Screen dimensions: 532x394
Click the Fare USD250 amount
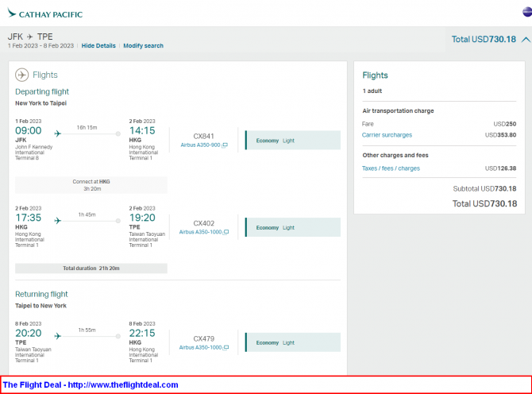coord(504,124)
